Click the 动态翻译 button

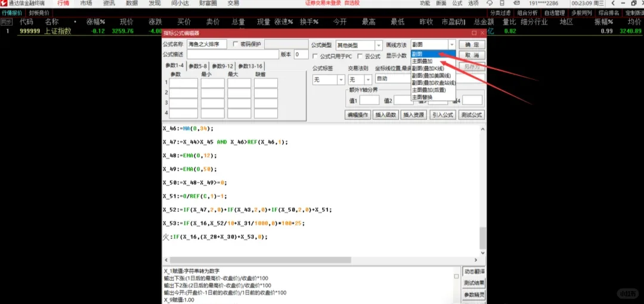(473, 272)
